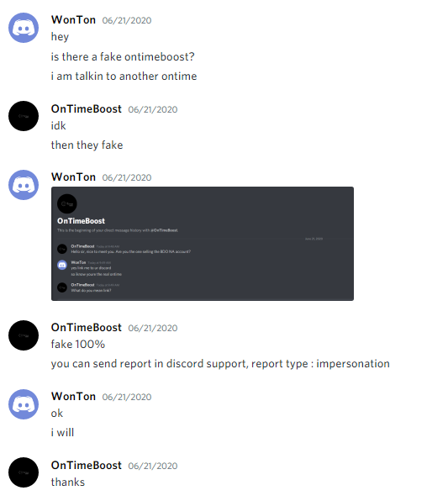This screenshot has width=448, height=501.
Task: Click the WonTon username above "ok"
Action: point(73,396)
